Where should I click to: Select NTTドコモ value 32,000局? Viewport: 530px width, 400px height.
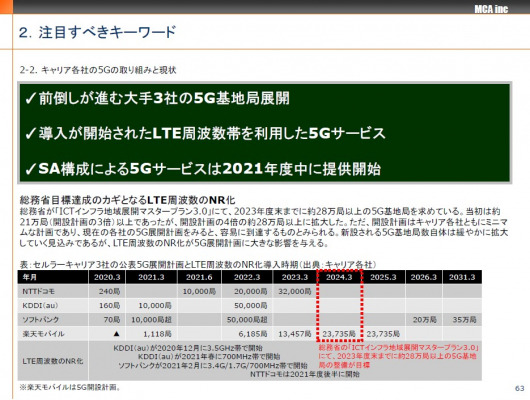(x=295, y=291)
